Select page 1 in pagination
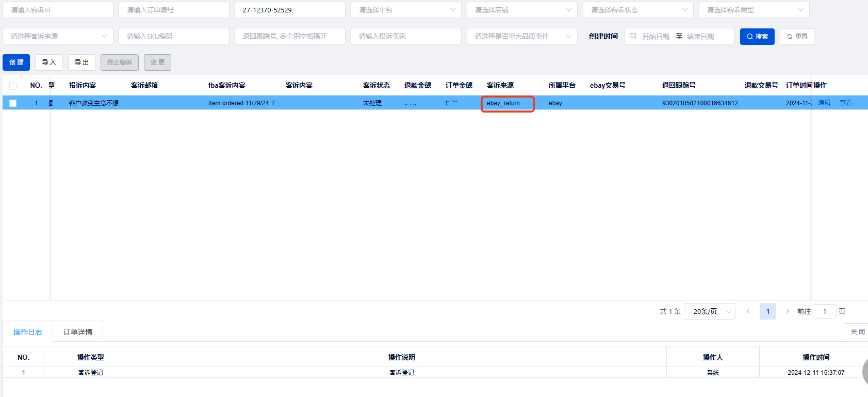Image resolution: width=868 pixels, height=397 pixels. tap(768, 311)
